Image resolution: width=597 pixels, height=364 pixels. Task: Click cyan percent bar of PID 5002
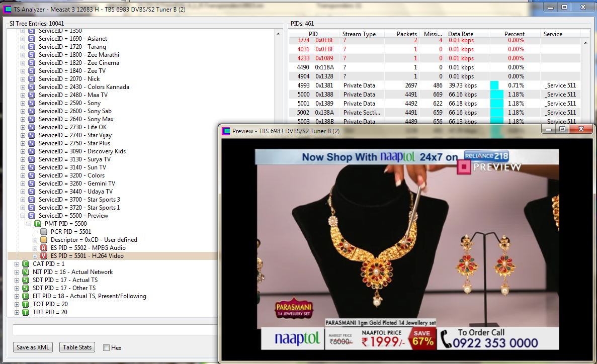coord(497,113)
